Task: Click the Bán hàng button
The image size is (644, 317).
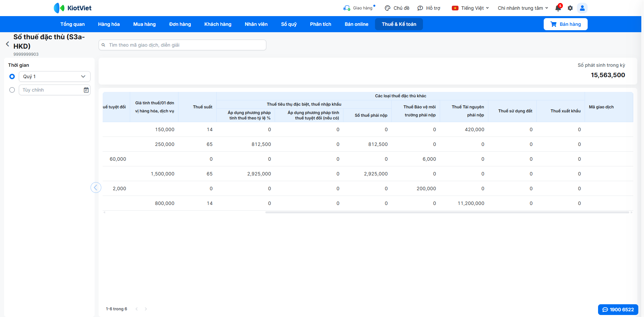Action: (x=566, y=24)
